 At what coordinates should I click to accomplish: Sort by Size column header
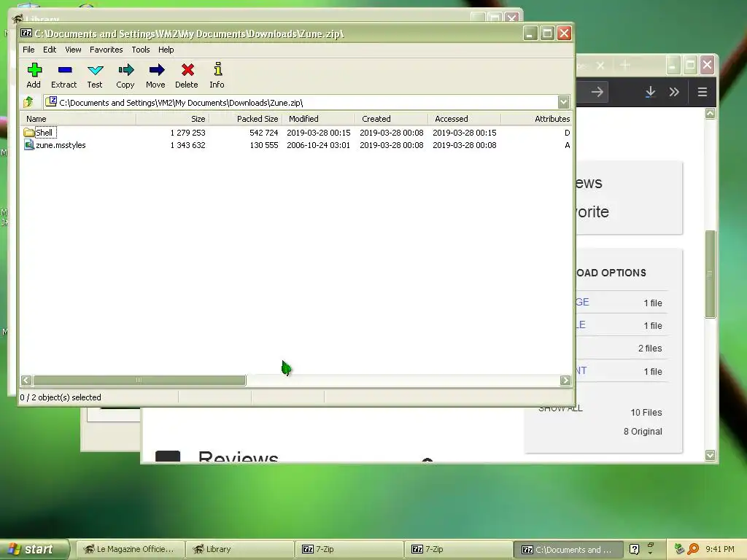172,119
